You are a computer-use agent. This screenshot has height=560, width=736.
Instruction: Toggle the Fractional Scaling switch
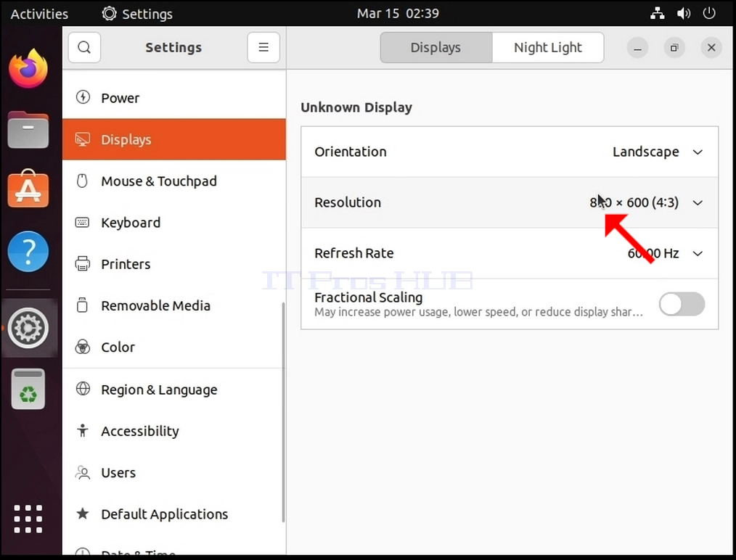pos(682,304)
